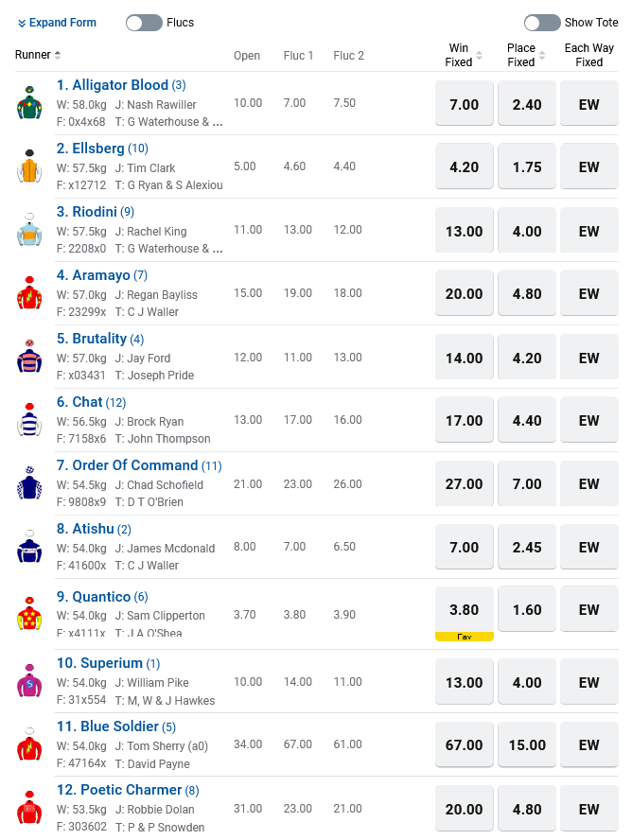Click Riodini's light blue silks icon
This screenshot has width=632, height=840.
pyautogui.click(x=29, y=230)
